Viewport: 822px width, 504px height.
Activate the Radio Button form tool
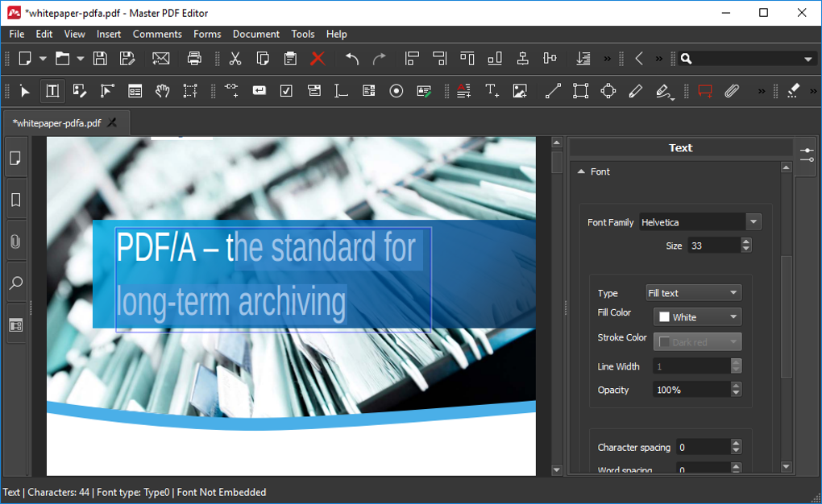click(396, 91)
